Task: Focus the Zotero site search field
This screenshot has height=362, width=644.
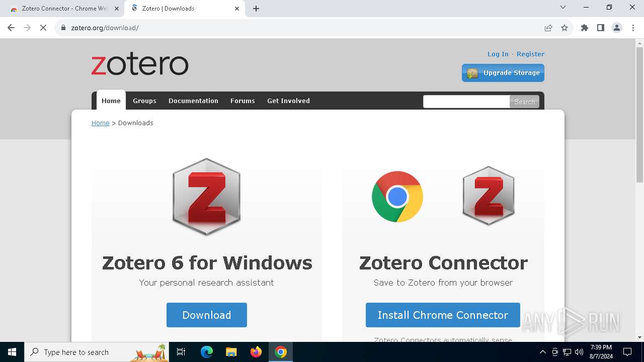Action: (466, 102)
